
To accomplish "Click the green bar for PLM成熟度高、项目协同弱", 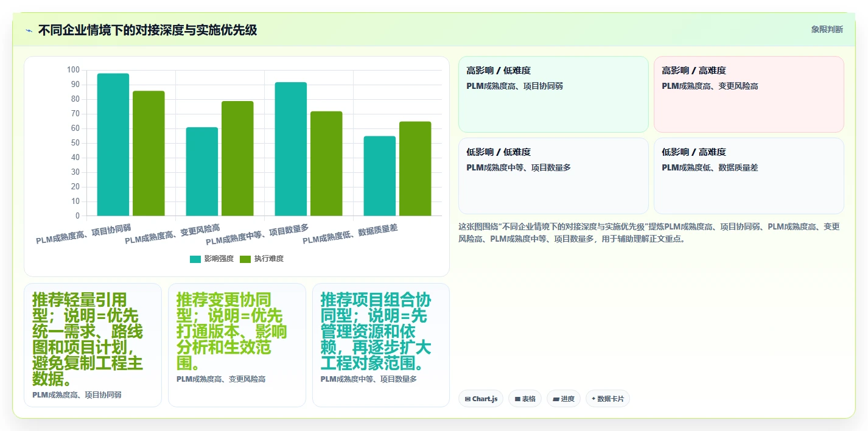I will (x=149, y=153).
